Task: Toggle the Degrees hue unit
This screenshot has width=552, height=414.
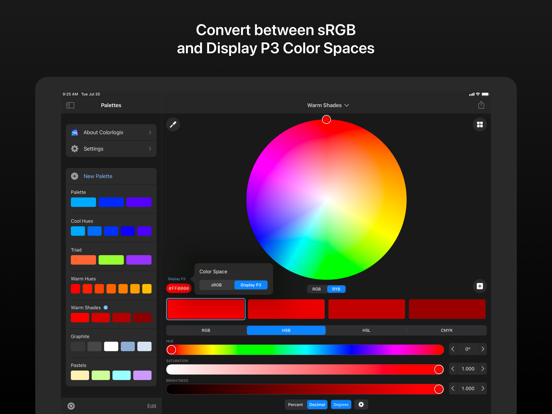Action: coord(341,404)
